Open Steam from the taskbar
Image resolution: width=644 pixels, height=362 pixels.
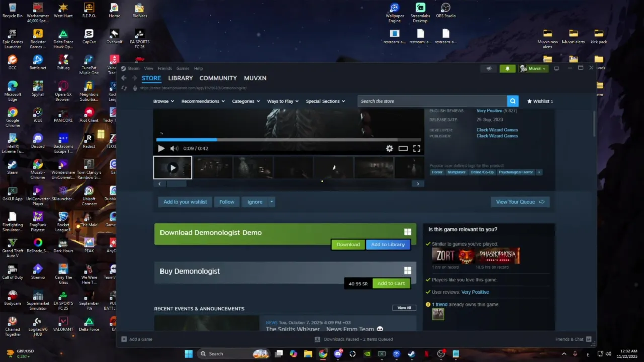click(x=411, y=354)
